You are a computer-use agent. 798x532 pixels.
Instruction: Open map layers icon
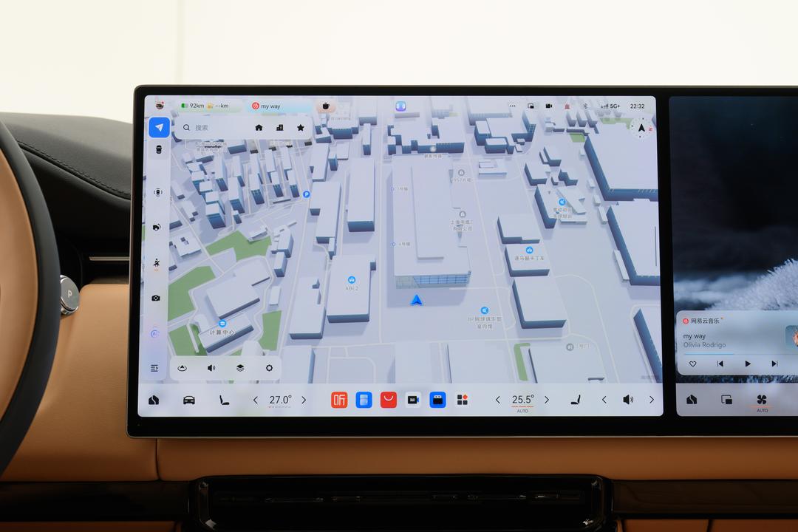[240, 367]
